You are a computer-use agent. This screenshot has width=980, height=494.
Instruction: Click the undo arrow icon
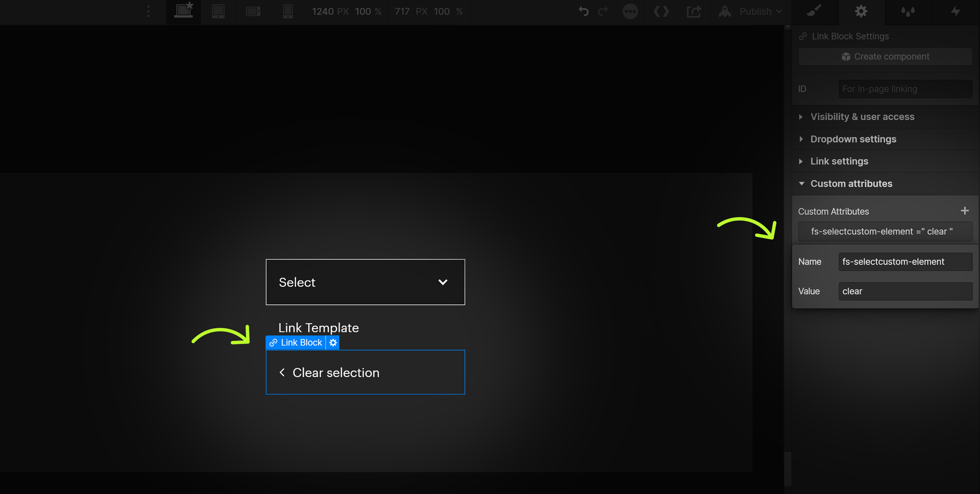[x=583, y=11]
